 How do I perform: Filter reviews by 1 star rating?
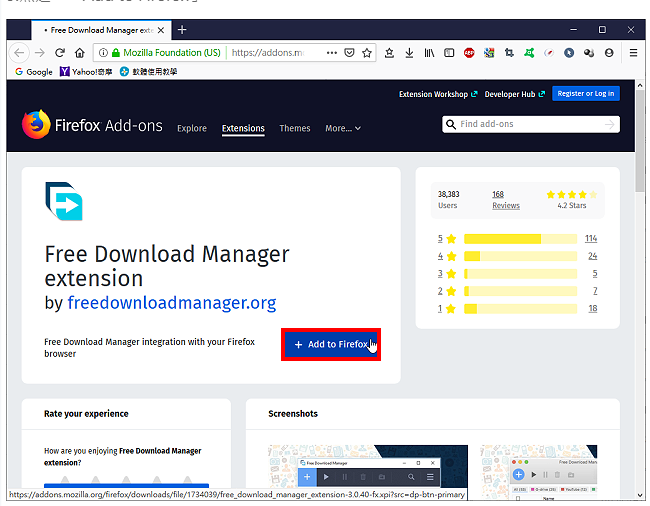447,308
